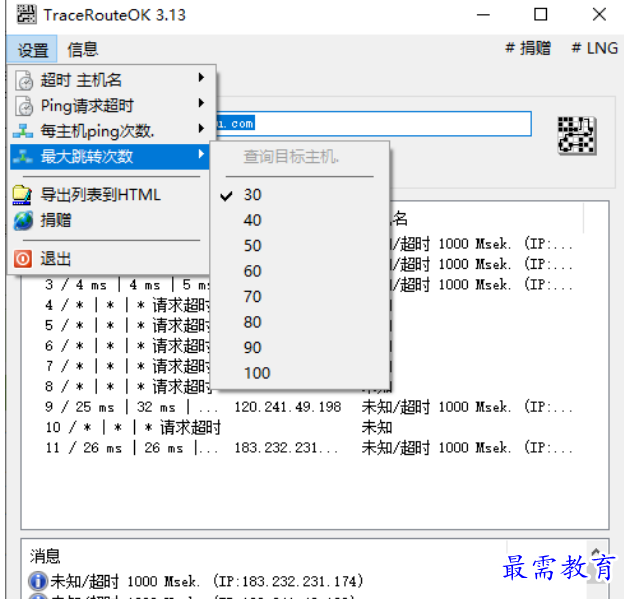624x599 pixels.
Task: Click the # 捐赠 link at top right
Action: 528,49
